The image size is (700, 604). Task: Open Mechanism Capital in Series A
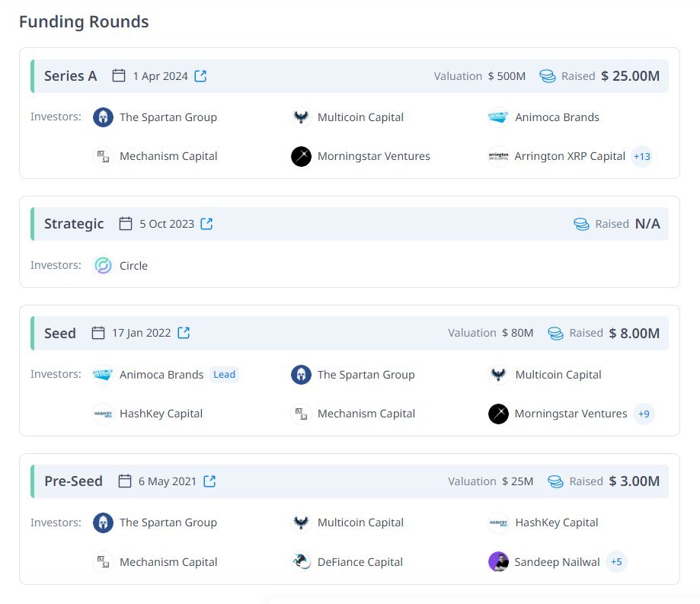click(x=168, y=156)
